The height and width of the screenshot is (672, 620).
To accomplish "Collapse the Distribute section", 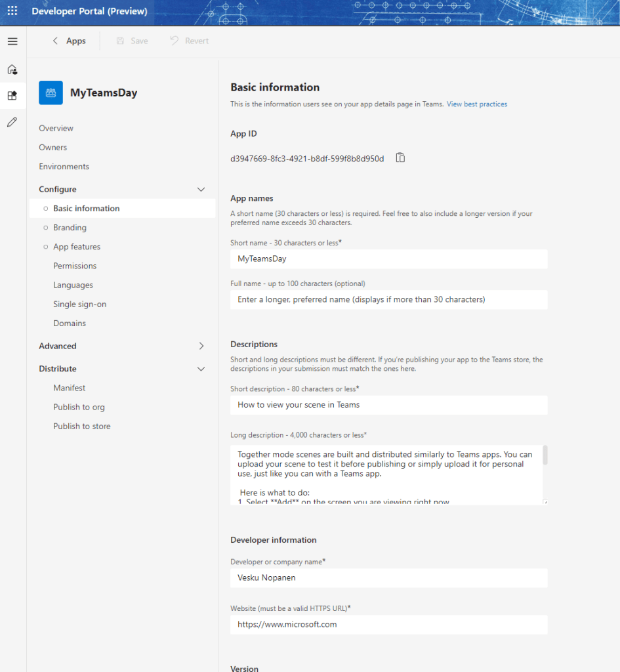I will tap(201, 369).
